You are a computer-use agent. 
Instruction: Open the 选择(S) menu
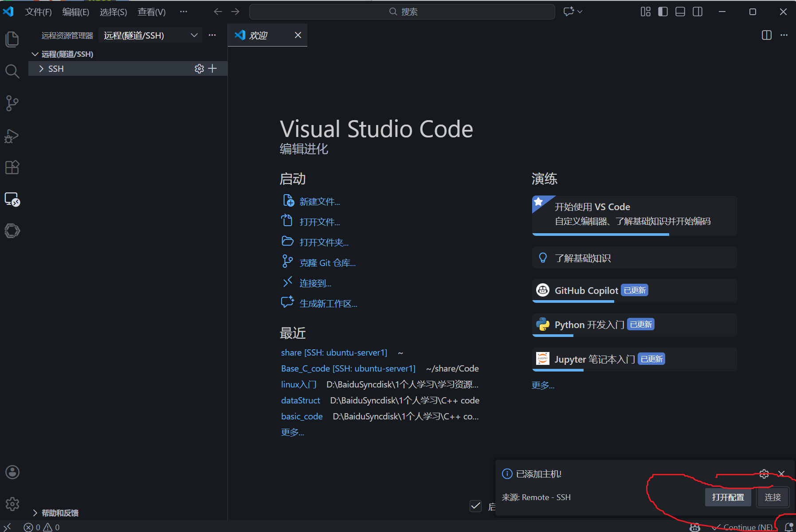pos(114,12)
